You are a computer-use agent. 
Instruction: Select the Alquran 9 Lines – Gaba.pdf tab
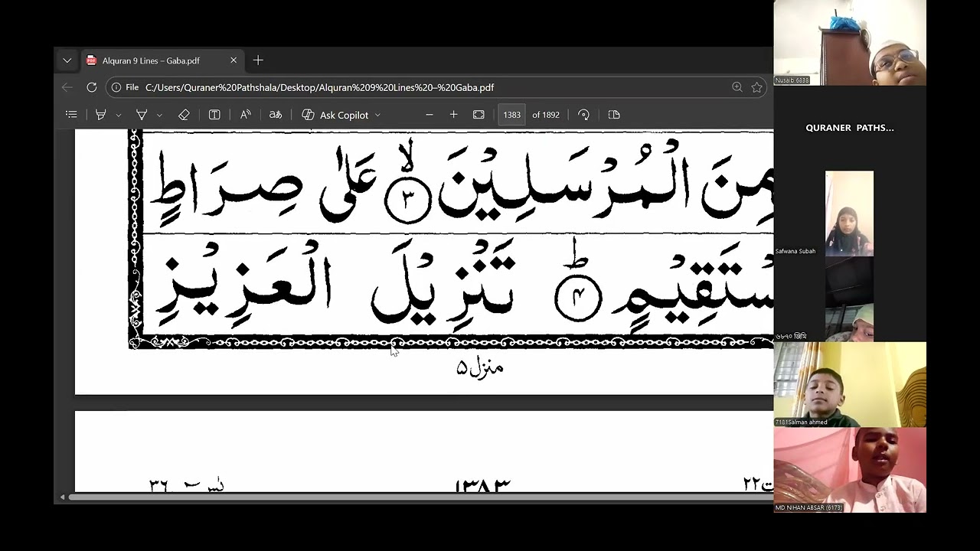[x=162, y=60]
